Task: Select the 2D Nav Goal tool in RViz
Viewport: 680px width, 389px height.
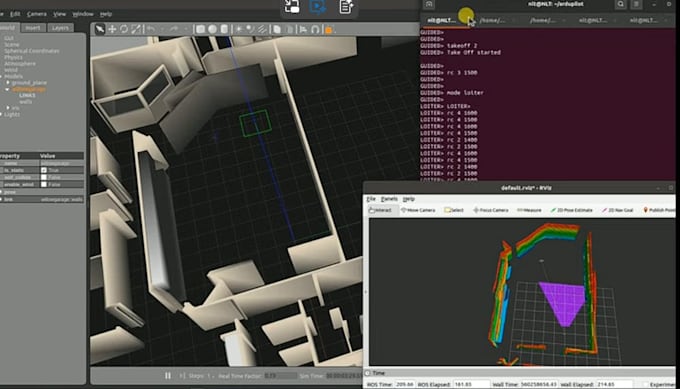Action: [x=618, y=210]
